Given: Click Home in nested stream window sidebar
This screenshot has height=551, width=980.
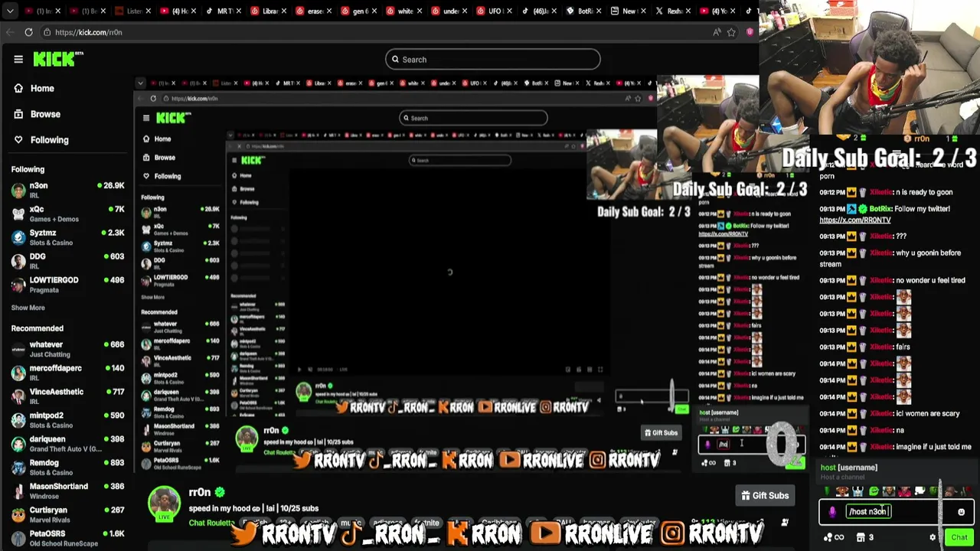Looking at the screenshot, I should click(x=157, y=139).
